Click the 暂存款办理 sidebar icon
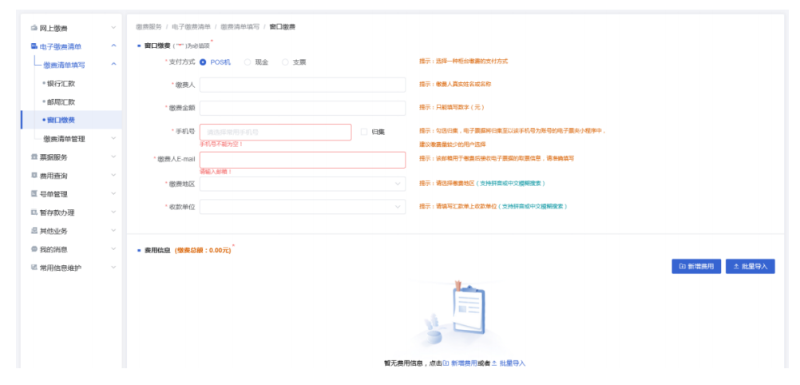 pos(34,212)
